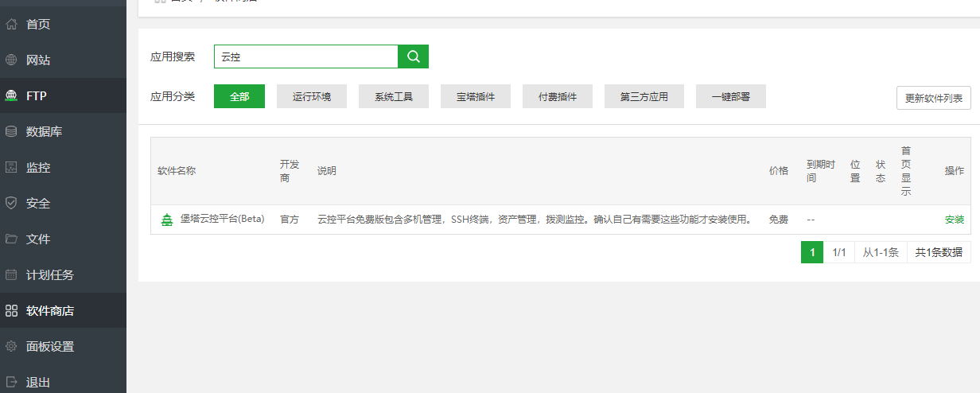Viewport: 980px width, 393px height.
Task: Click the calendar icon for 计划任务
Action: 11,274
